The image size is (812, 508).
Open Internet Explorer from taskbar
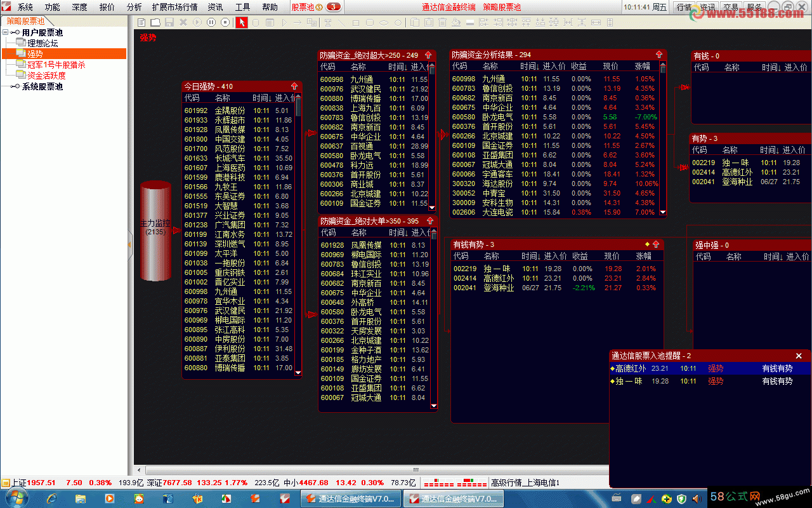(x=51, y=498)
